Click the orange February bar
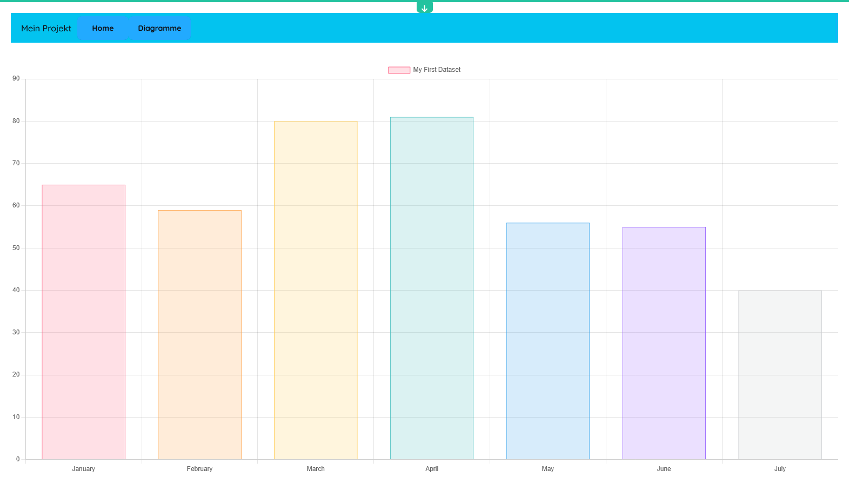 199,335
